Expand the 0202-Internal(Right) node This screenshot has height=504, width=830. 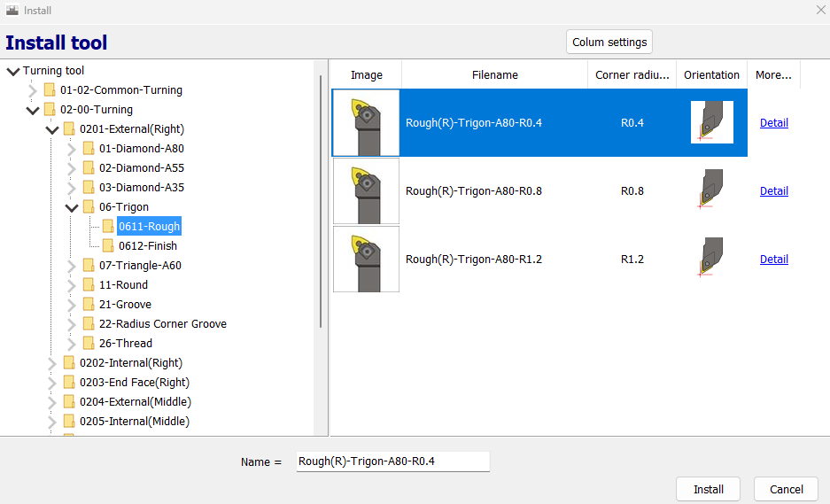(x=52, y=363)
